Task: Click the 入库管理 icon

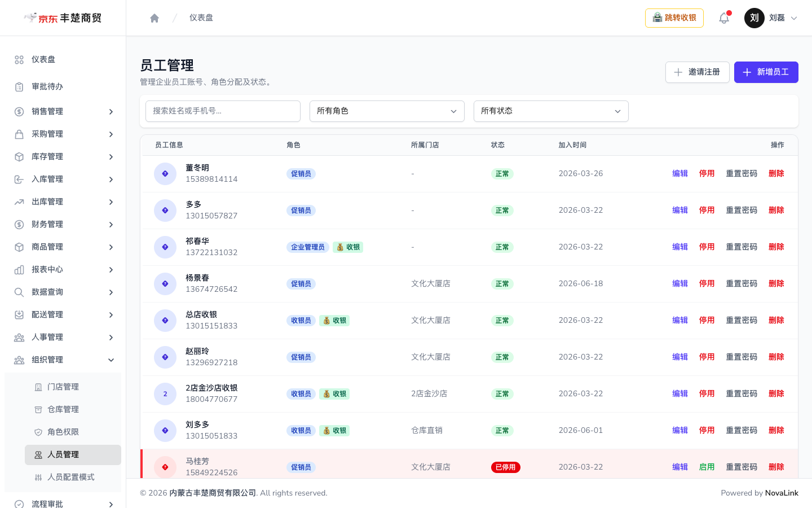Action: (19, 179)
